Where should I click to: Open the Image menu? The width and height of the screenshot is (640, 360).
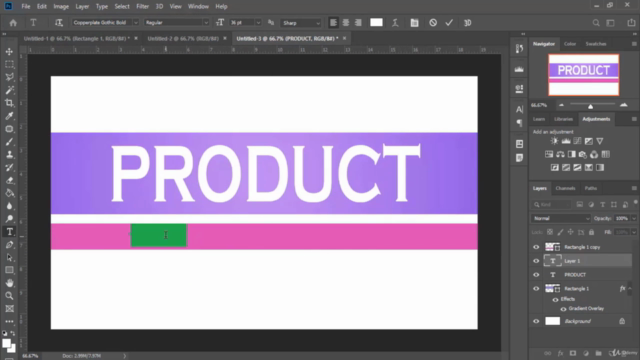(61, 7)
